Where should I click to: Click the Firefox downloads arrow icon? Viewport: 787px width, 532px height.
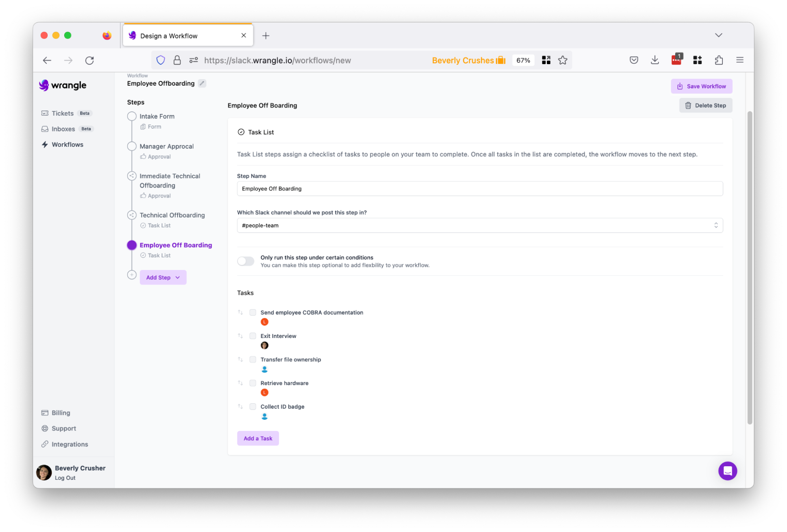655,60
